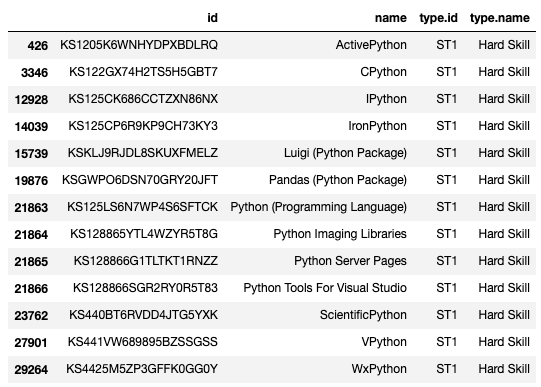Click the WxPython name cell
This screenshot has width=541, height=387.
coord(379,369)
